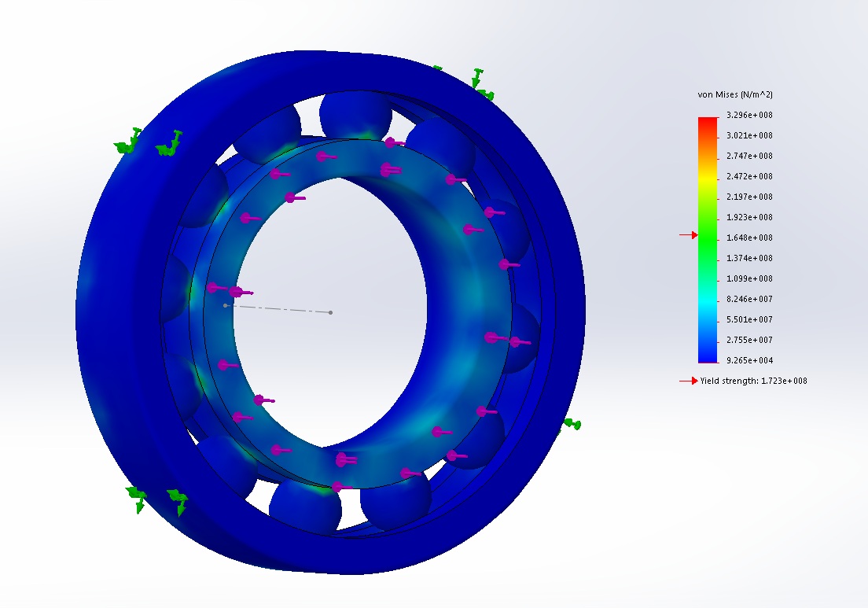The height and width of the screenshot is (608, 868).
Task: Click the von Mises (N/m^2) legend title
Action: pos(735,94)
